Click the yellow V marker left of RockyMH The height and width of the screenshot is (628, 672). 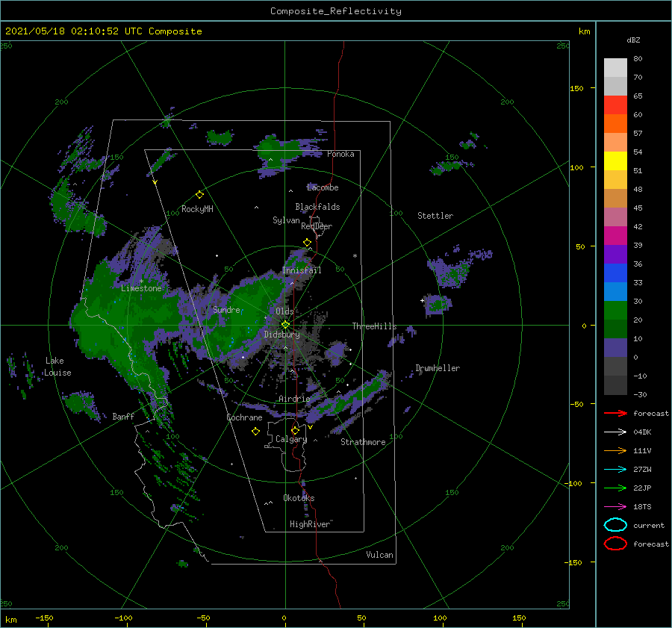point(155,182)
